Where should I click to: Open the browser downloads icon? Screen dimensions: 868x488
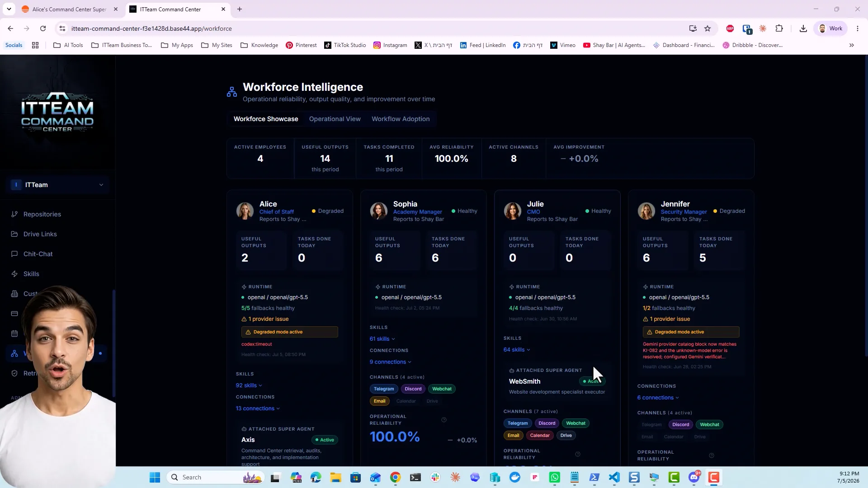coord(803,28)
